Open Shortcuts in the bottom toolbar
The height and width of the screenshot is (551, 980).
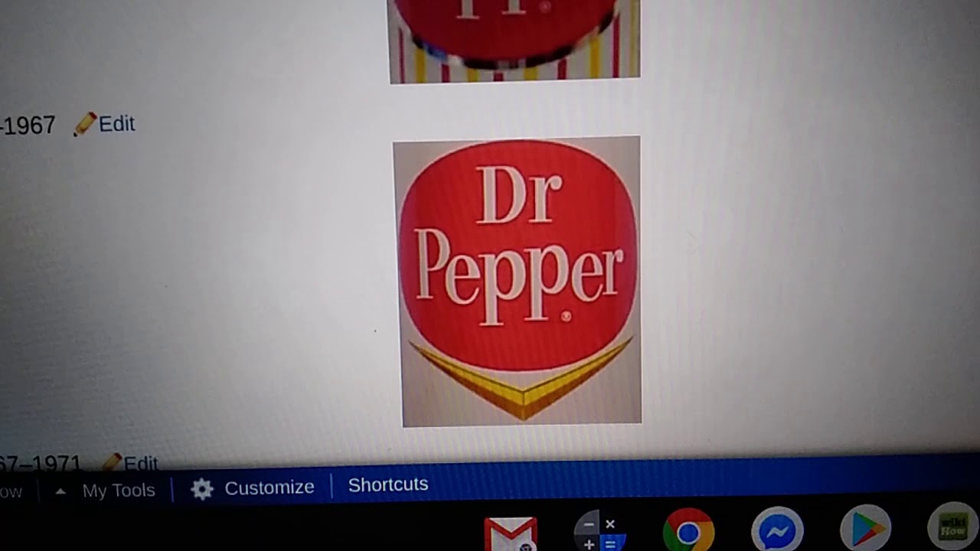coord(388,484)
